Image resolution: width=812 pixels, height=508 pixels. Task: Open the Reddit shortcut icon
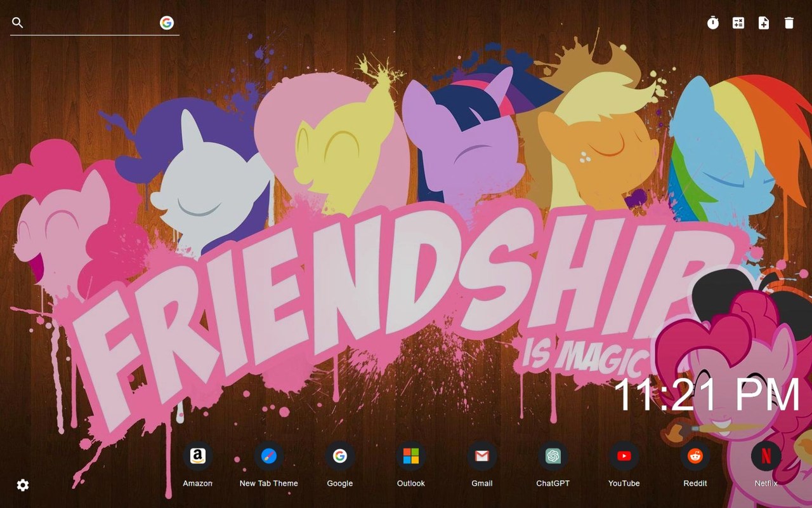(x=695, y=456)
